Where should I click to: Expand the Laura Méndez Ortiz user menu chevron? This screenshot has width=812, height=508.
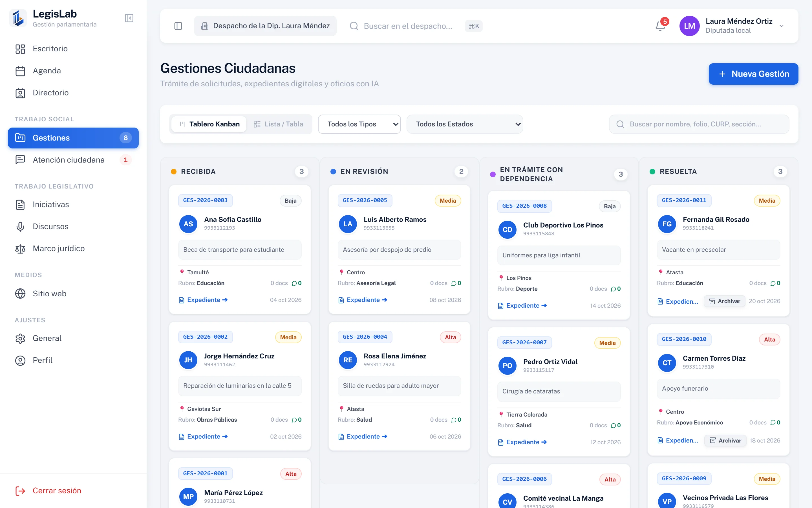pos(782,26)
